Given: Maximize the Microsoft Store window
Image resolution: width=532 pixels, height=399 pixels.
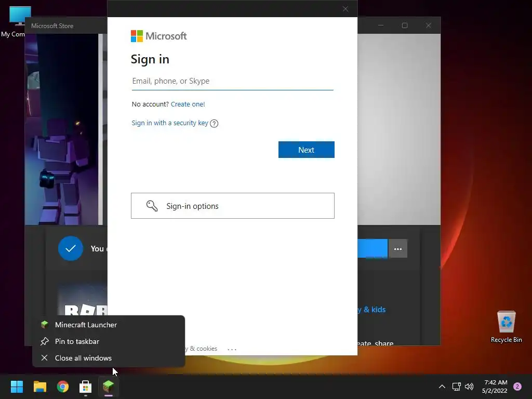Looking at the screenshot, I should 405,25.
